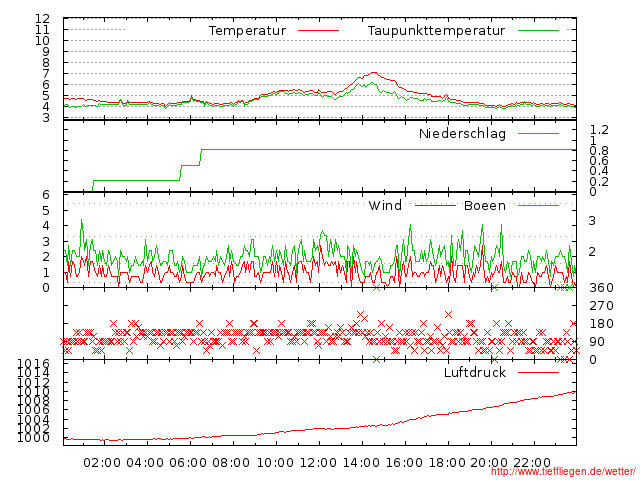Screen dimensions: 640x480
Task: Click the 18:00 time axis label
Action: pos(447,463)
